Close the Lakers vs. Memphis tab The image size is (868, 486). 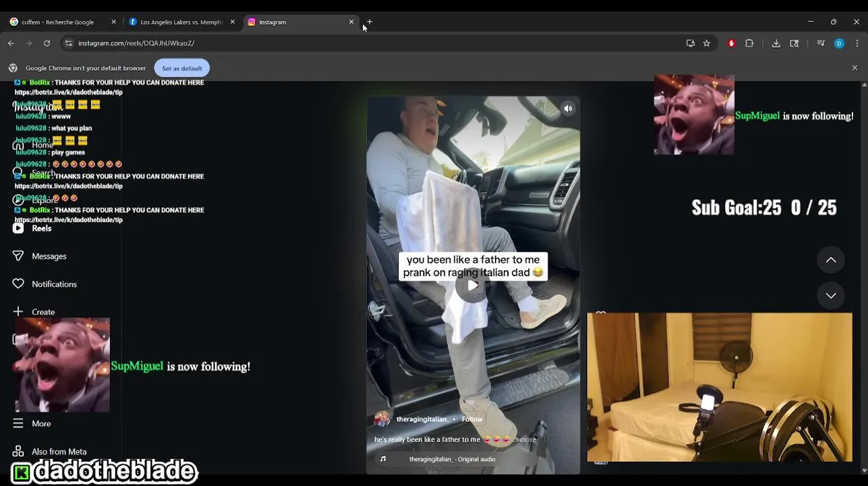click(233, 22)
